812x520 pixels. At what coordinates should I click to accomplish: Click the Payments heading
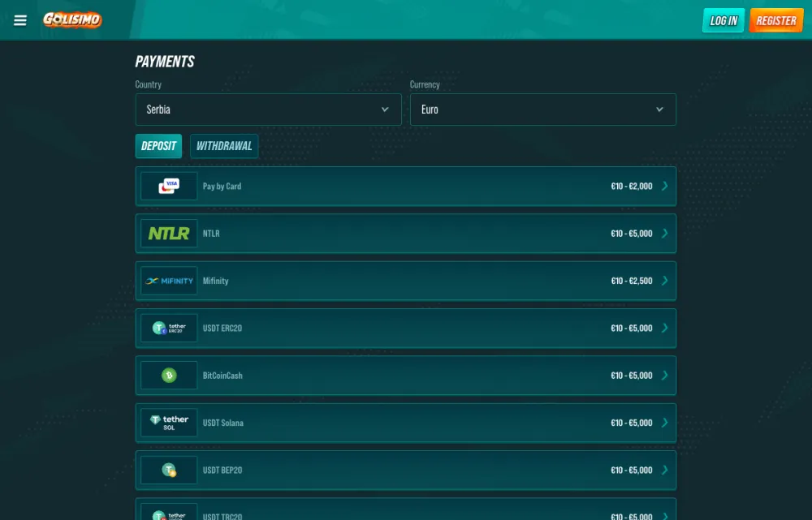[x=165, y=62]
